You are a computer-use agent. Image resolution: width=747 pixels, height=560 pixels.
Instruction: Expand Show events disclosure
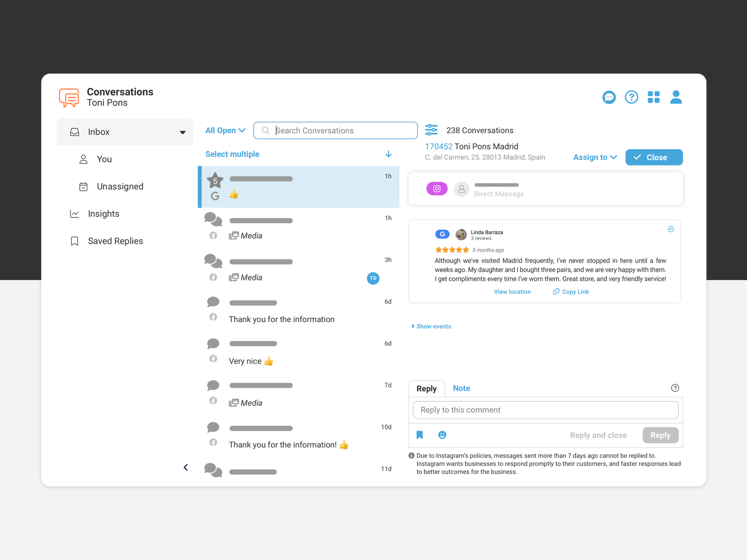click(x=431, y=326)
